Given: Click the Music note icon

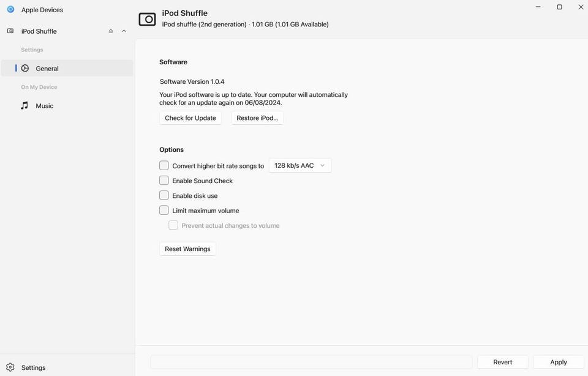Looking at the screenshot, I should pos(24,106).
